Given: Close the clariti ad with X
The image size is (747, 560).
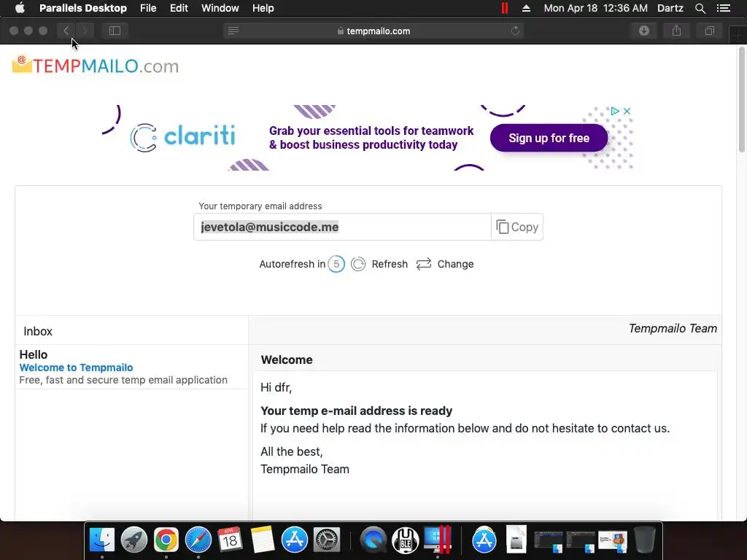Looking at the screenshot, I should (x=627, y=111).
